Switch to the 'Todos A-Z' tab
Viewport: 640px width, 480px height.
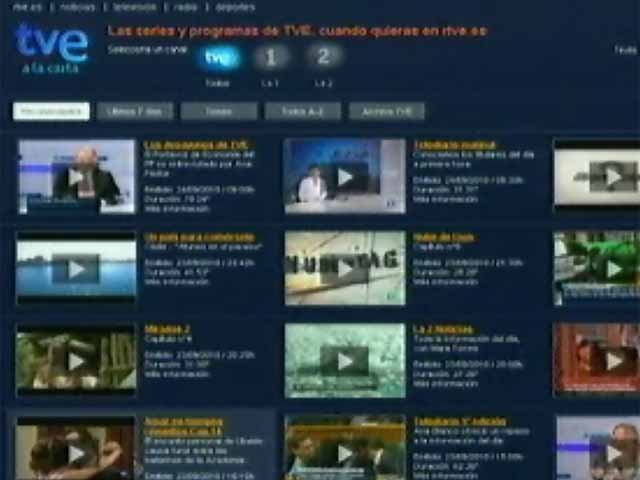click(x=303, y=111)
